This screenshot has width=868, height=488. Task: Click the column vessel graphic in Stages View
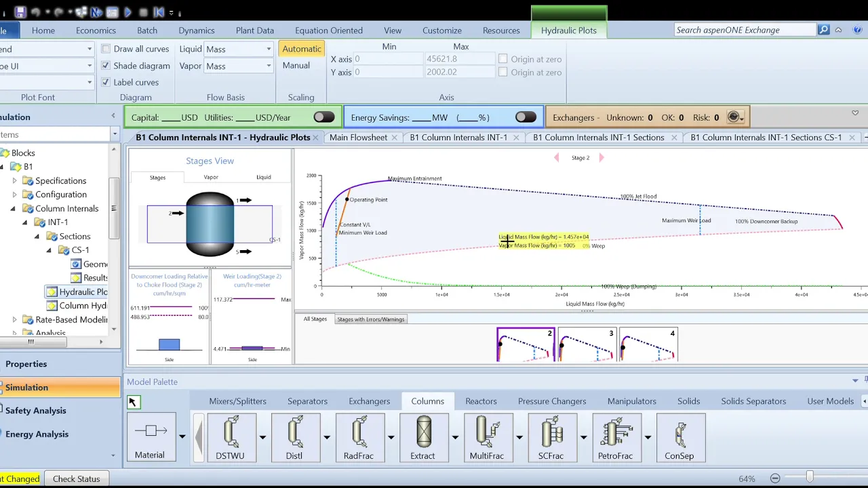210,224
